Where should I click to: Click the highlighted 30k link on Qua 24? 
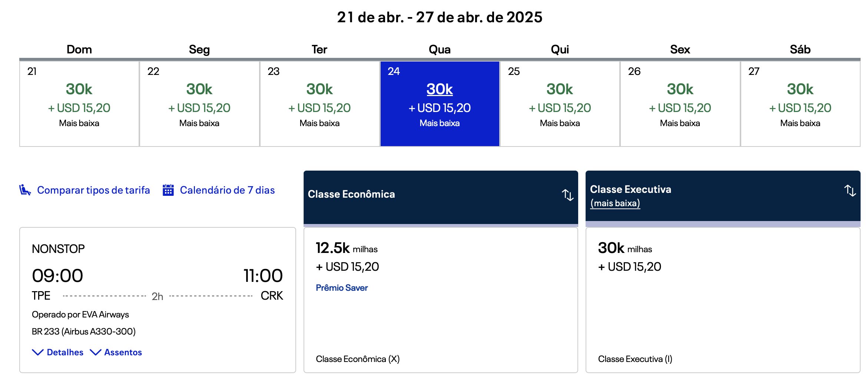(x=440, y=89)
